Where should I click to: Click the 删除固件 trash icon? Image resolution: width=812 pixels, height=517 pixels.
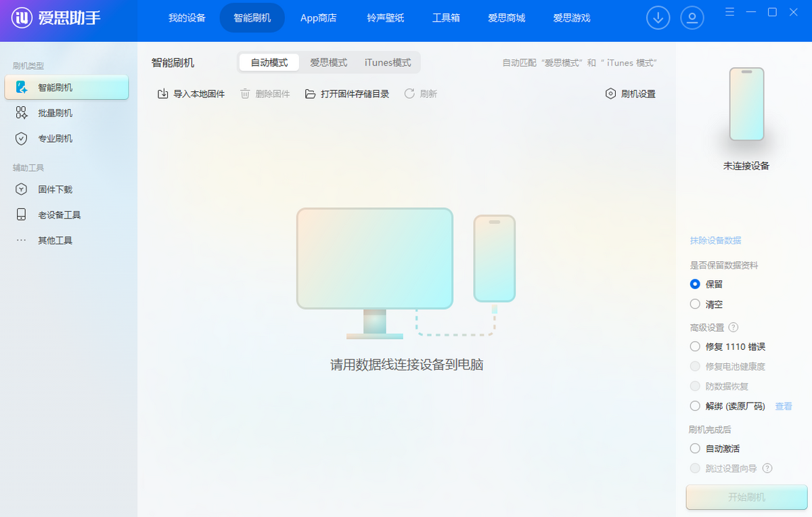[x=245, y=94]
